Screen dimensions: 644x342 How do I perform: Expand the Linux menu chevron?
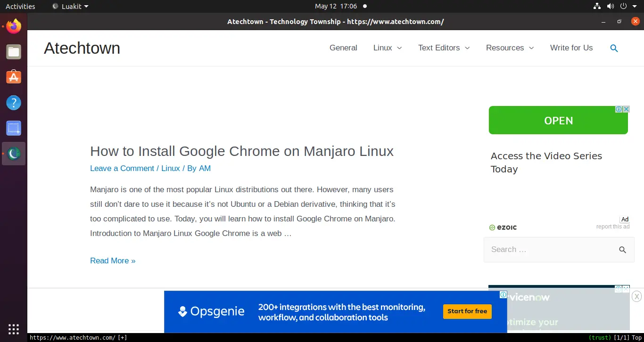(x=399, y=48)
